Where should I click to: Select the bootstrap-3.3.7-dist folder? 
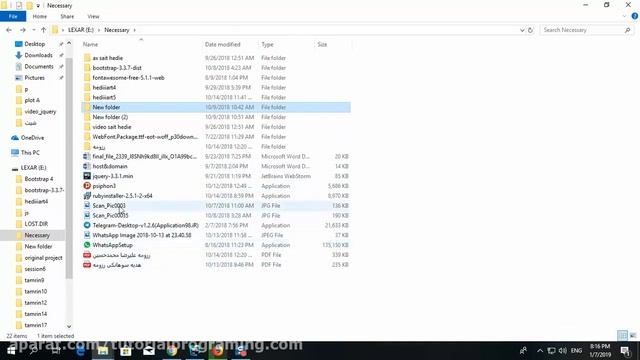tap(117, 68)
